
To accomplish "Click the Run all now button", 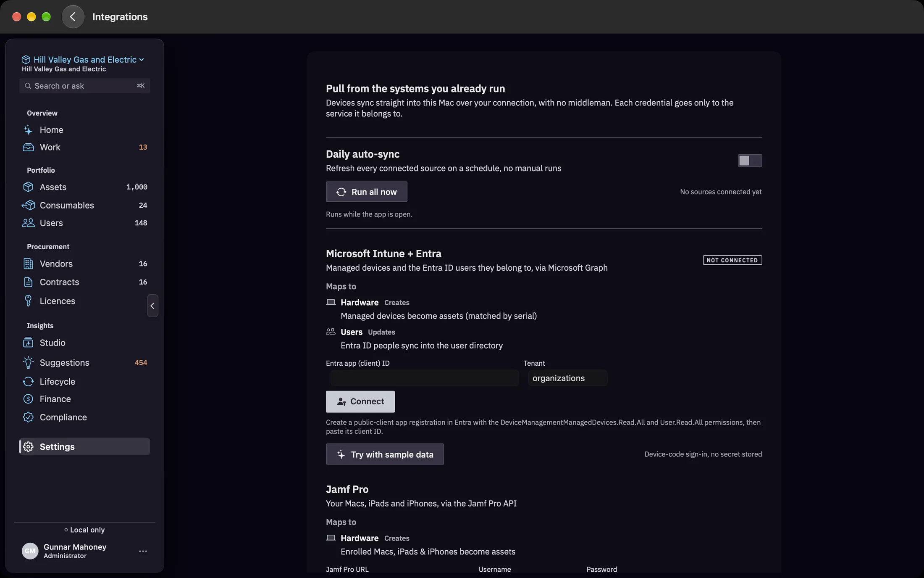I will [366, 192].
